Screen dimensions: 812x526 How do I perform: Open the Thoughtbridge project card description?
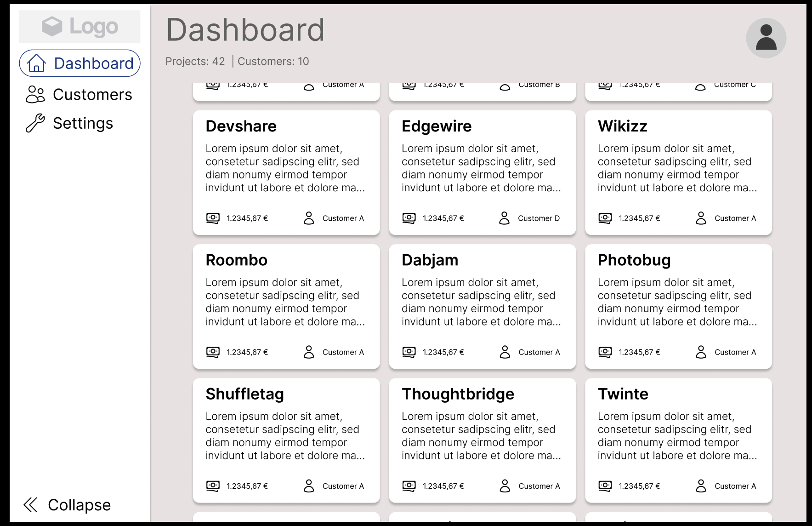click(481, 435)
